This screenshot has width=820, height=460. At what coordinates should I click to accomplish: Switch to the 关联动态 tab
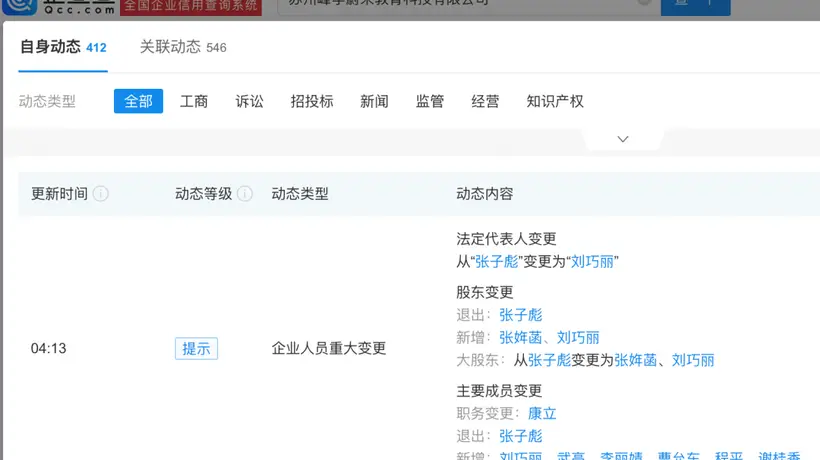coord(183,47)
